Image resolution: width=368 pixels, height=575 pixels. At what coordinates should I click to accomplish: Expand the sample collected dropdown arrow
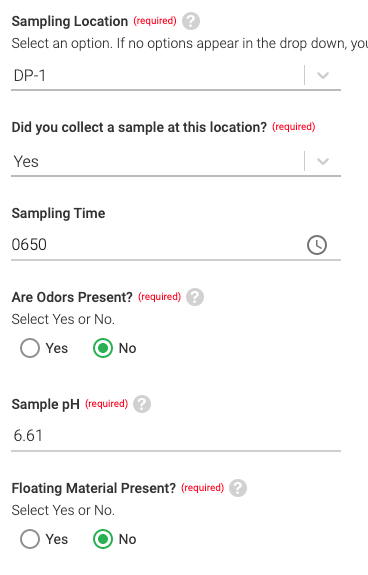323,161
